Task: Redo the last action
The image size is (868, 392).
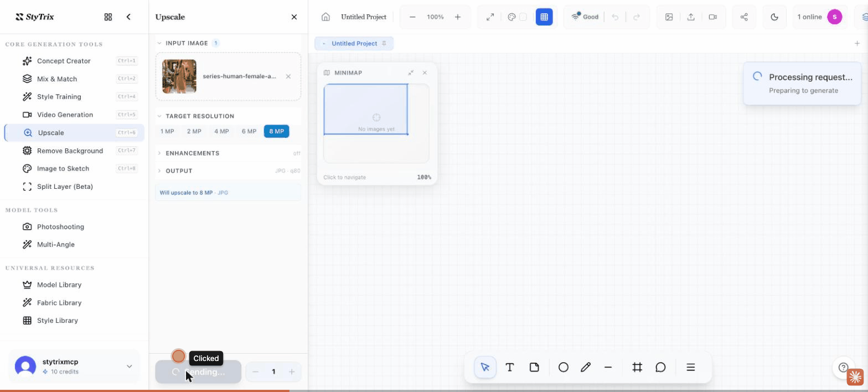Action: tap(637, 17)
